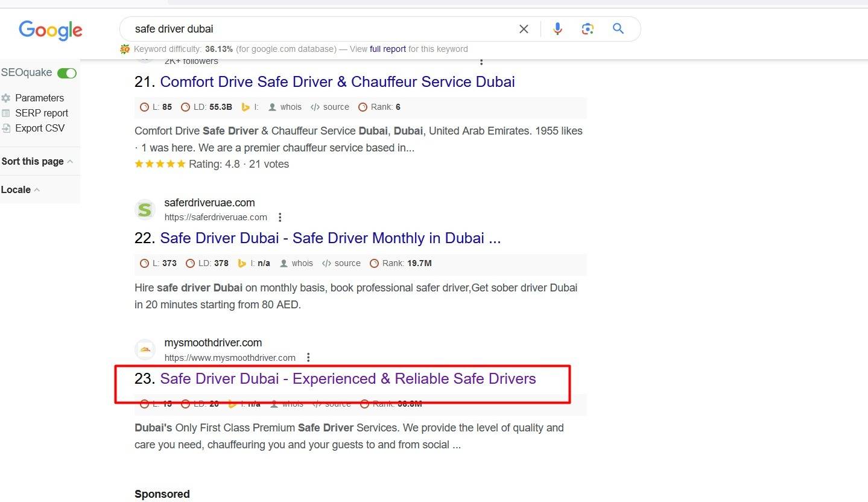
Task: Click the https://www.mysmoothdriver.com URL text
Action: pos(230,357)
